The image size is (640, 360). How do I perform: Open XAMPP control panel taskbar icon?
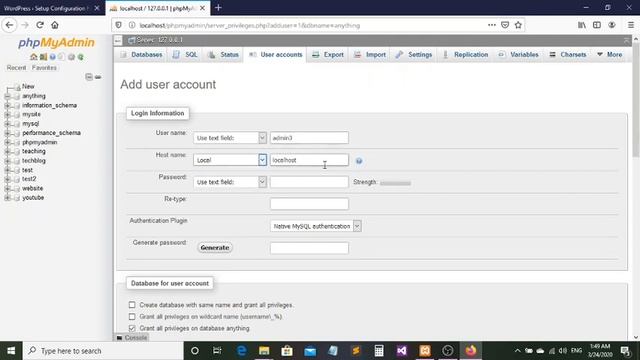tap(425, 351)
